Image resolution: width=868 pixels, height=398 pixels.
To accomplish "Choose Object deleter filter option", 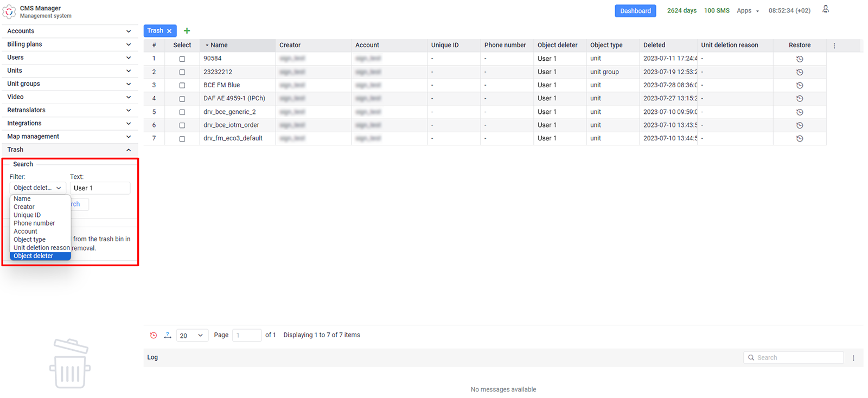I will click(x=40, y=256).
